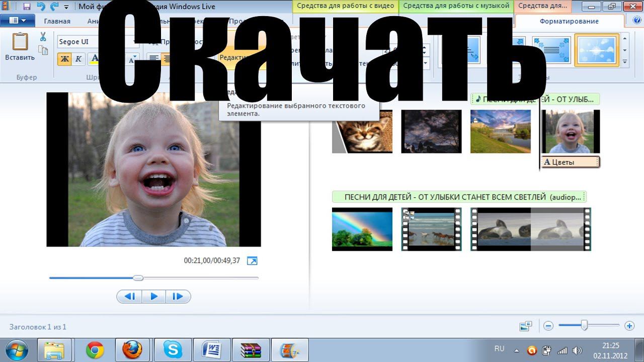Step to the previous frame
Image resolution: width=644 pixels, height=362 pixels.
pyautogui.click(x=130, y=297)
